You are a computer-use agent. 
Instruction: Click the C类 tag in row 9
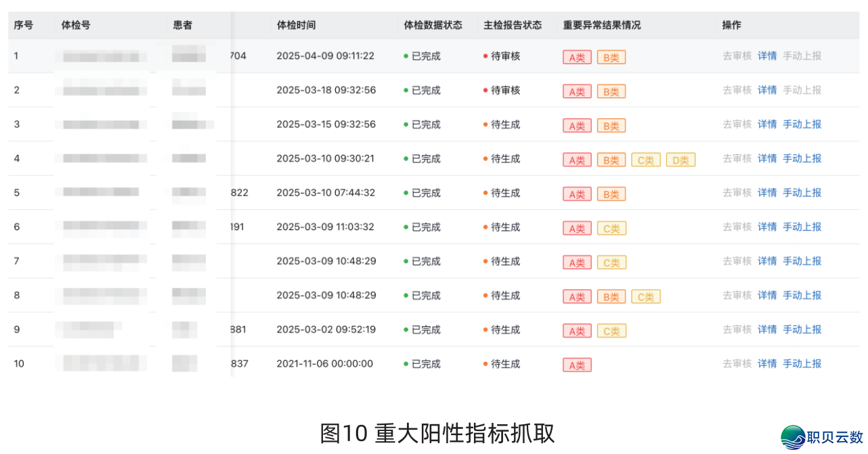tap(611, 330)
